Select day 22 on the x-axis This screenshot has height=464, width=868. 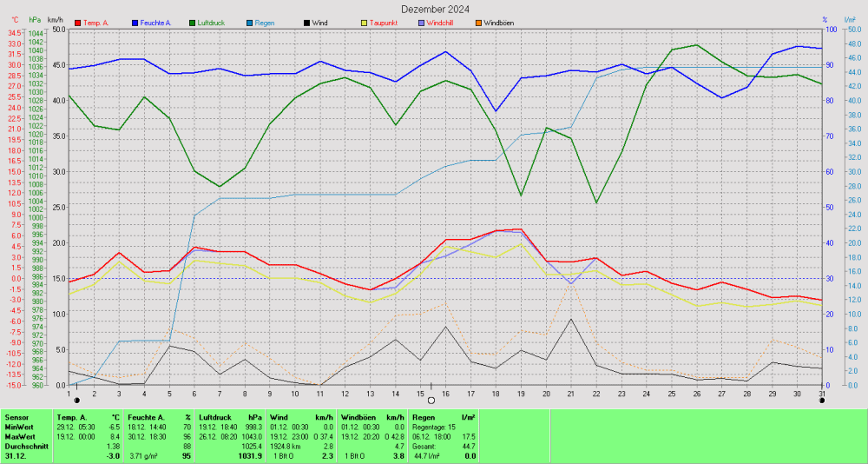[x=595, y=393]
